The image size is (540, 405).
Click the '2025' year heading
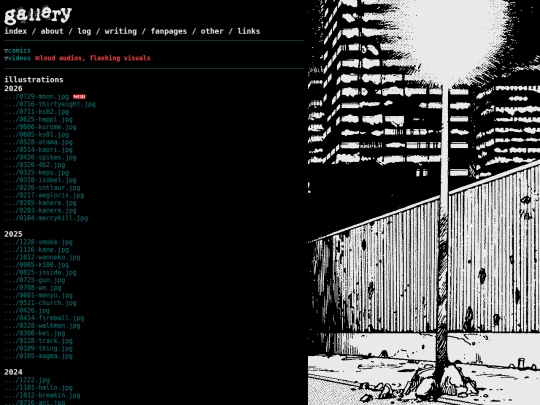pyautogui.click(x=13, y=234)
